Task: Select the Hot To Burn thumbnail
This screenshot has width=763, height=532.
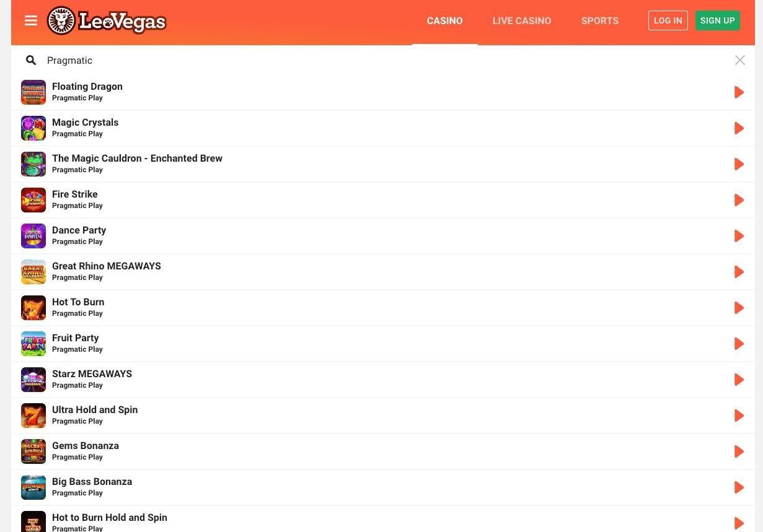Action: (33, 308)
